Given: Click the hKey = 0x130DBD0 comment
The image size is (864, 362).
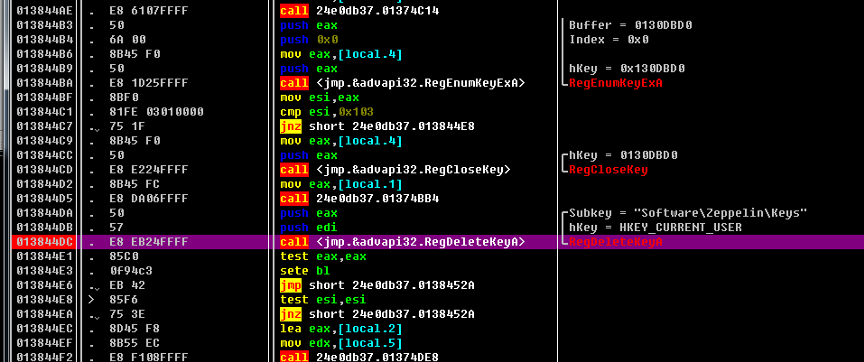Looking at the screenshot, I should coord(627,68).
